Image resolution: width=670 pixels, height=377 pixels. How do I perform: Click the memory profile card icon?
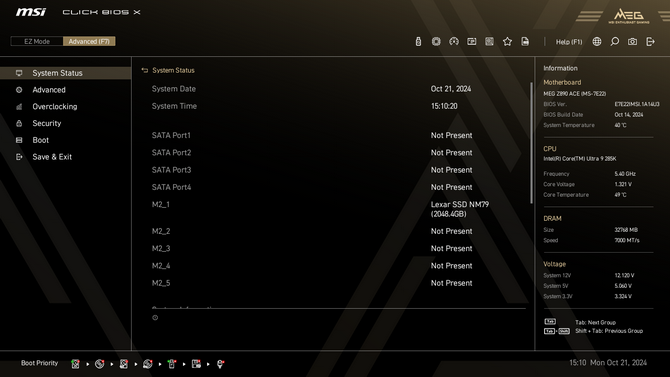coord(472,41)
